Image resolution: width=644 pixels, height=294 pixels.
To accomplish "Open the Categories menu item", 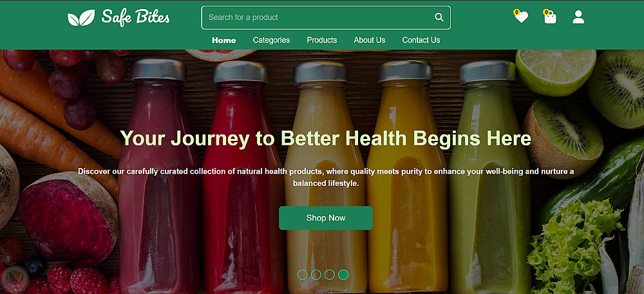I will pyautogui.click(x=271, y=40).
